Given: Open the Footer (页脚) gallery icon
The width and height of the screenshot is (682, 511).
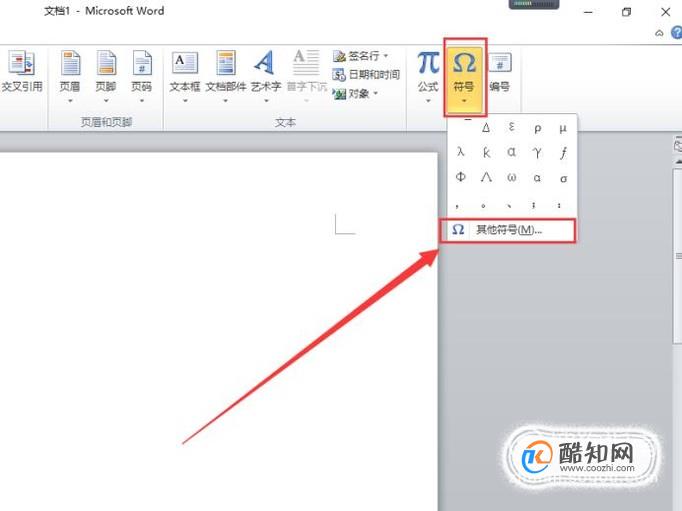Looking at the screenshot, I should (x=106, y=63).
